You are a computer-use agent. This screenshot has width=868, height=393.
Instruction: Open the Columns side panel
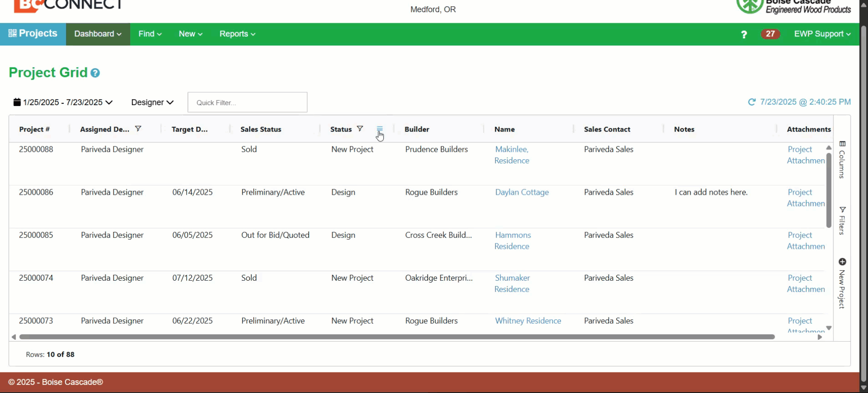point(842,160)
